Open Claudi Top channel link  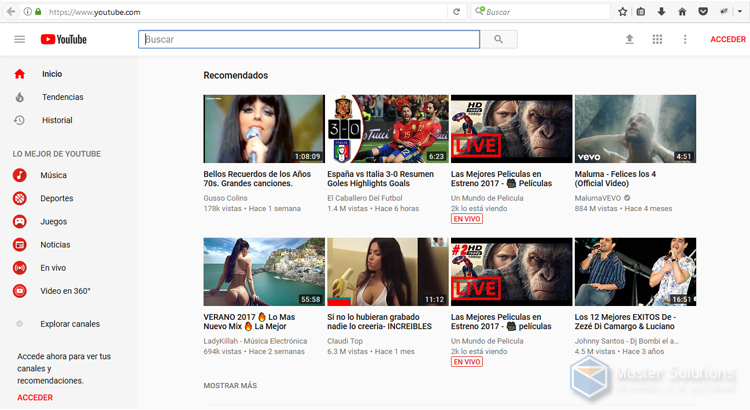345,341
